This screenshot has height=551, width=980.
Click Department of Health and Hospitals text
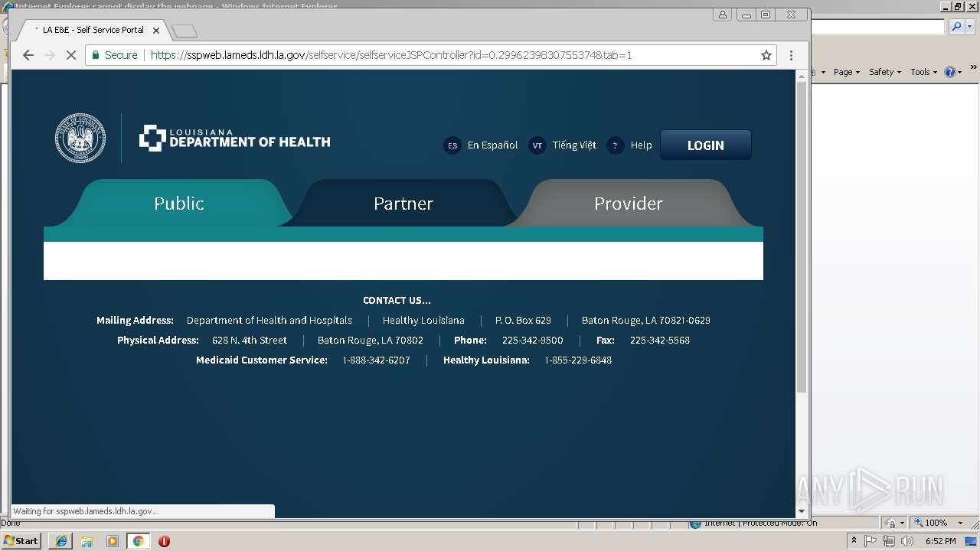[269, 321]
